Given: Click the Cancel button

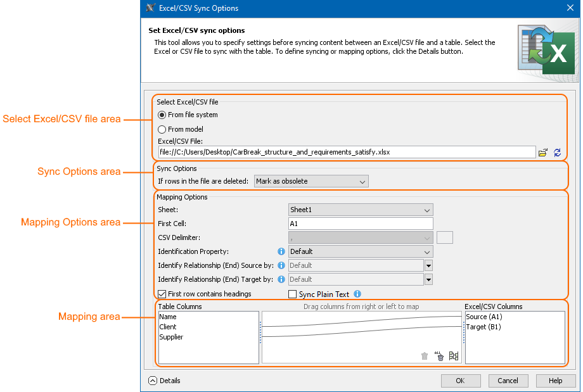Looking at the screenshot, I should pyautogui.click(x=508, y=381).
